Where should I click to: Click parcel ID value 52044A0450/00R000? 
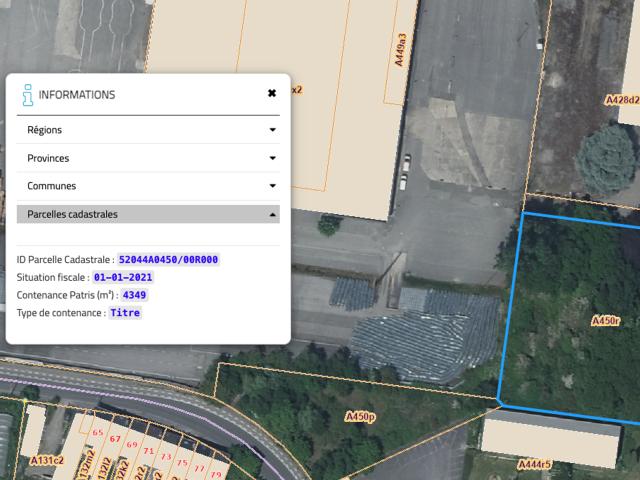168,260
